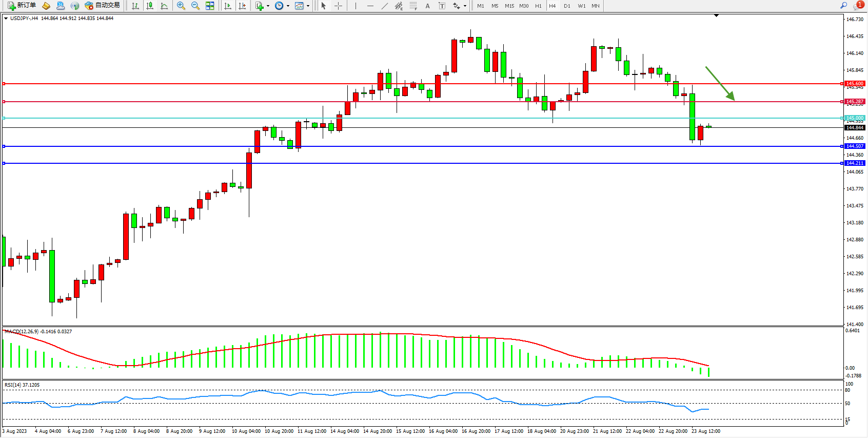The width and height of the screenshot is (868, 438).
Task: Click the red 145.600 horizontal line label
Action: coord(855,83)
